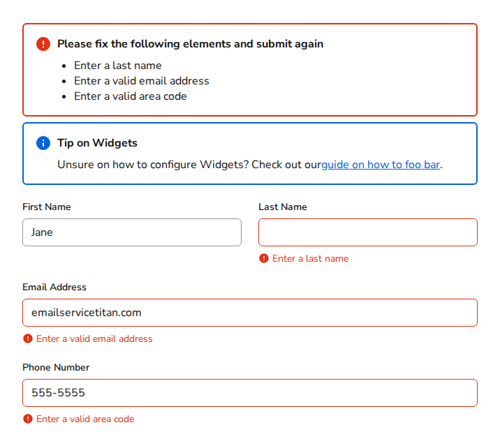Open the guide on how to foo bar link

(381, 165)
